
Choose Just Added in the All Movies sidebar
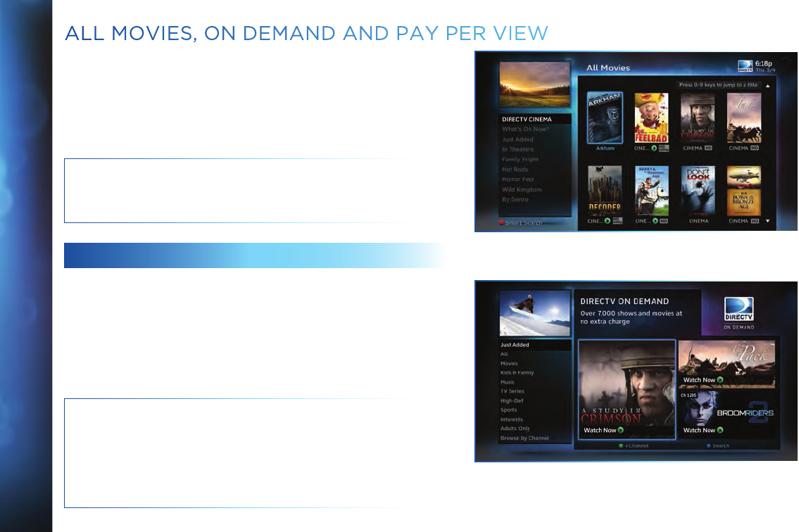(x=517, y=139)
